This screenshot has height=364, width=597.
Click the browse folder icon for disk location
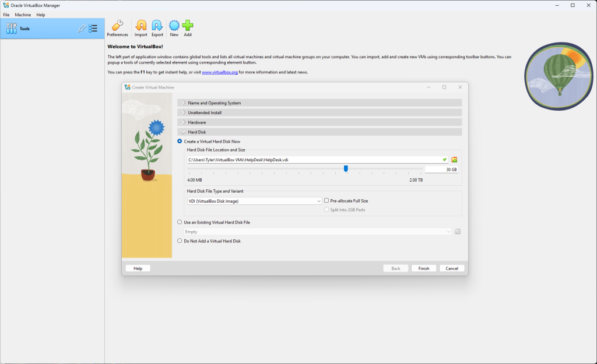(454, 160)
